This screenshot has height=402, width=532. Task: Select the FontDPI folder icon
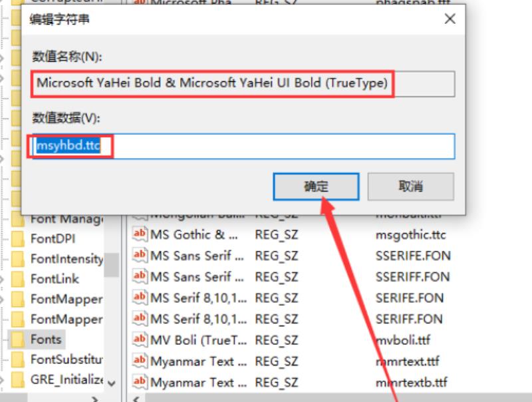pyautogui.click(x=18, y=239)
